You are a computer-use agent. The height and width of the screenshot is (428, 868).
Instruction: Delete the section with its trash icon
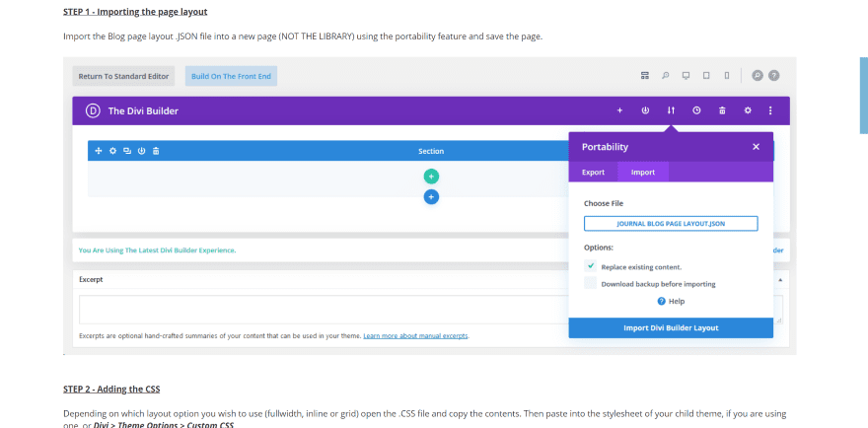click(156, 151)
